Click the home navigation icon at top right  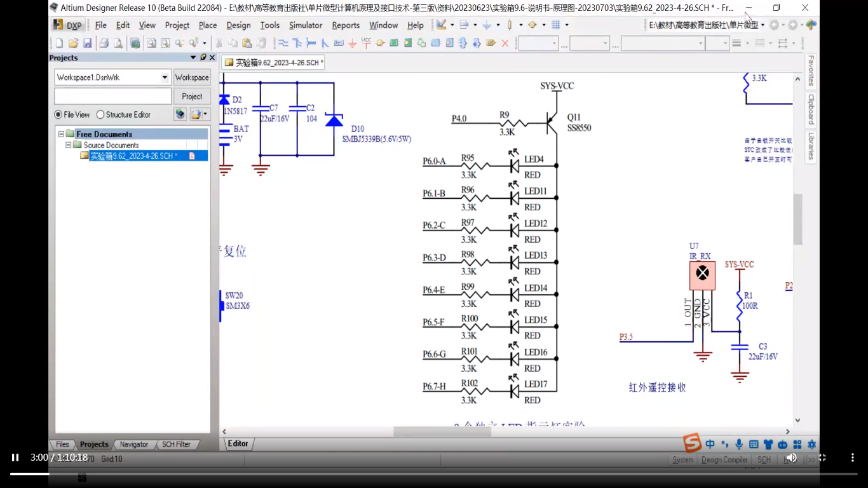click(x=811, y=25)
